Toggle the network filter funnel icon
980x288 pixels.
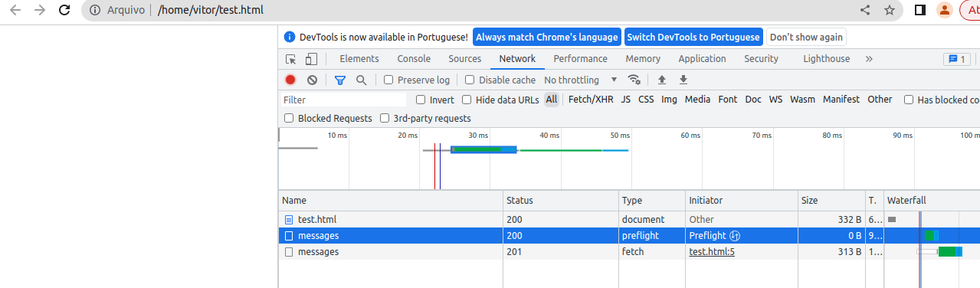tap(340, 80)
